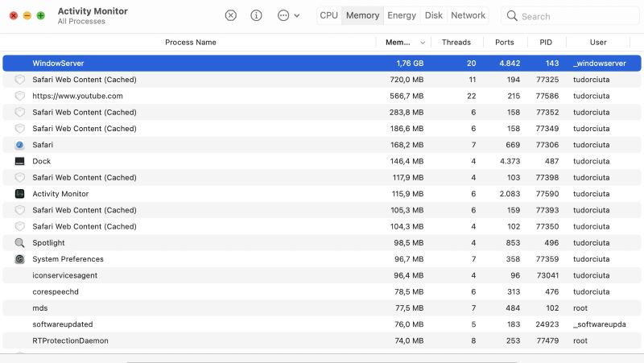Sort by the Ports column header
This screenshot has width=644, height=363.
click(505, 43)
